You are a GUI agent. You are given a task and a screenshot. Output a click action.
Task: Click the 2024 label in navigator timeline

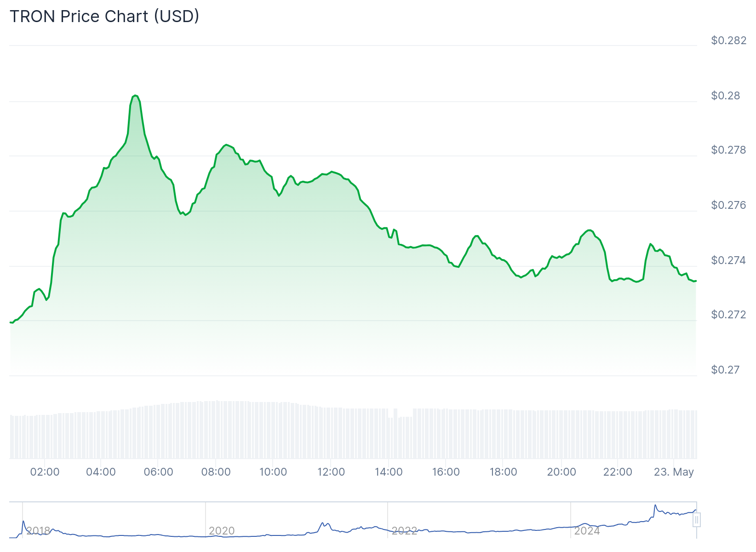(587, 531)
